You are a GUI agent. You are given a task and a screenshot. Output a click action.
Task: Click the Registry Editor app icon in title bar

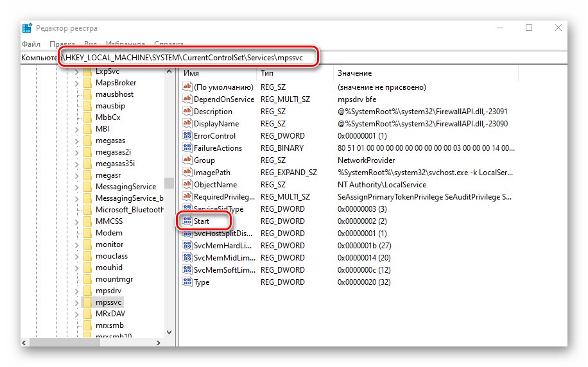(x=27, y=28)
